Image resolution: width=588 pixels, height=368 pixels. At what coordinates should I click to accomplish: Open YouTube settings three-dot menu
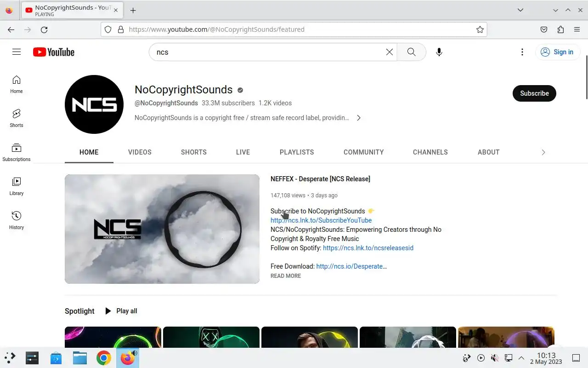coord(522,52)
